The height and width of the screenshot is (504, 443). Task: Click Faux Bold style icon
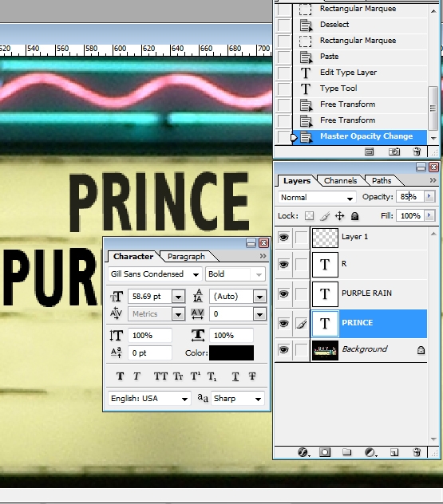pyautogui.click(x=120, y=376)
